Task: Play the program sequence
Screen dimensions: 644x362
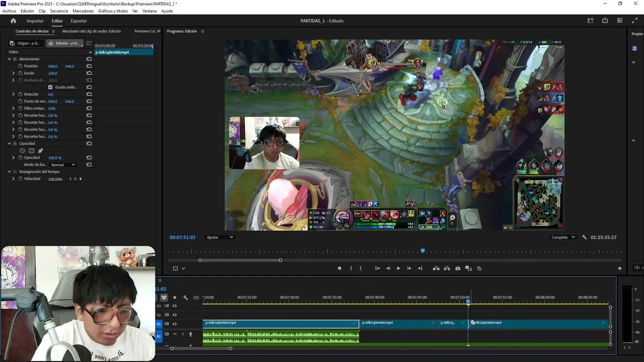Action: [x=398, y=268]
